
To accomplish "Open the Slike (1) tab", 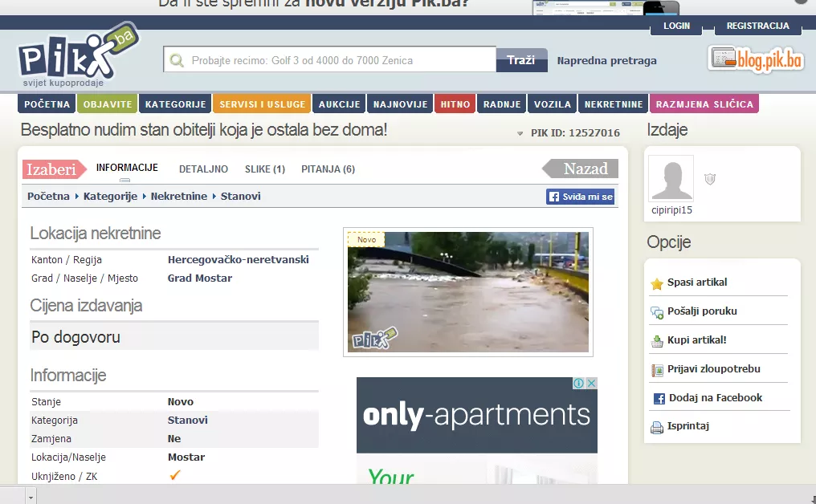I will click(265, 169).
